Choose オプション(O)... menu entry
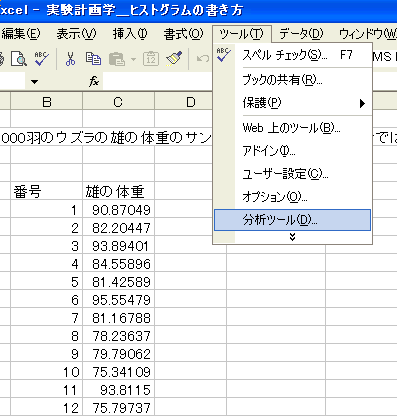Screen dimensions: 397x416 [x=293, y=197]
